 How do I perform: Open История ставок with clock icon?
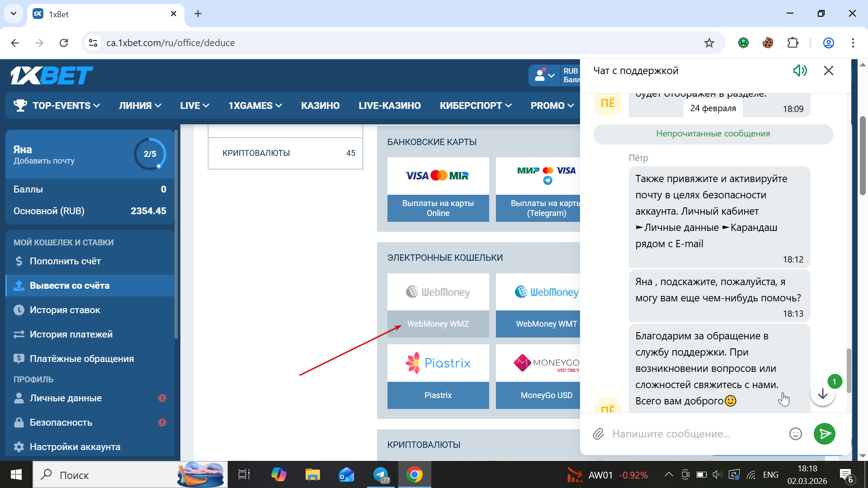[65, 310]
